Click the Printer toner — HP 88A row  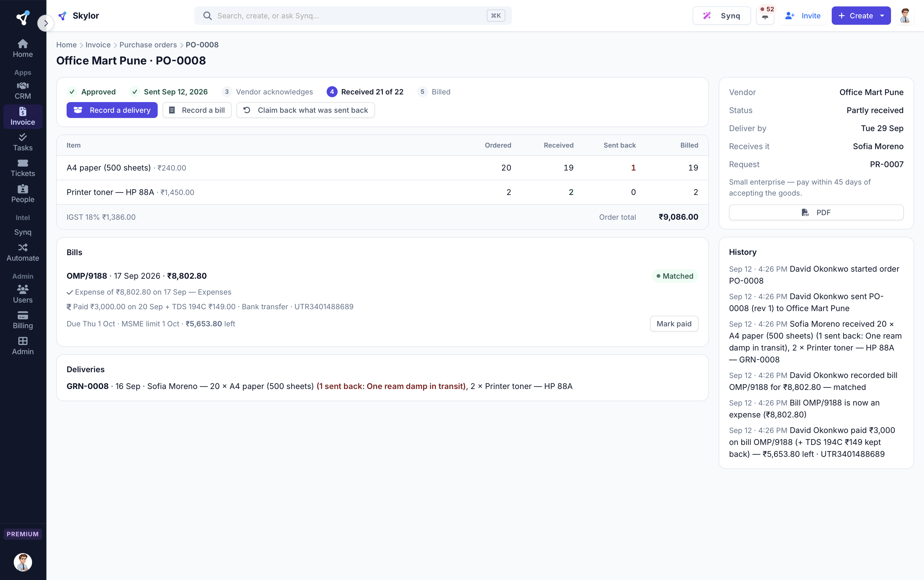(382, 192)
